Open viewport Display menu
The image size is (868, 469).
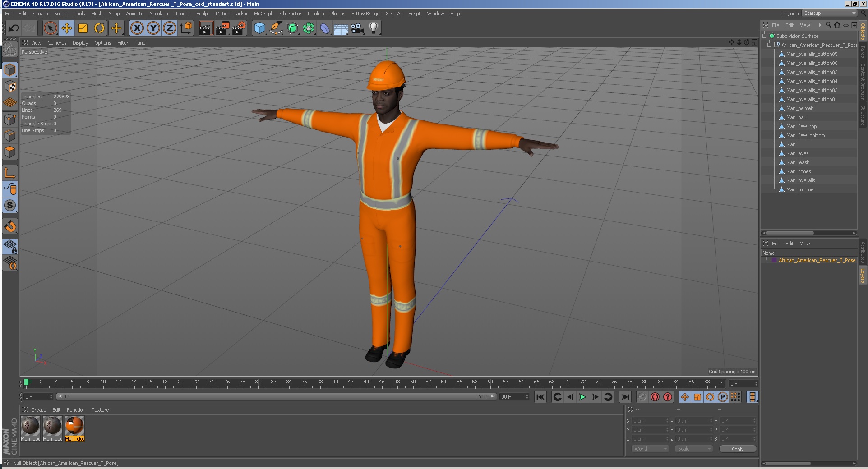pyautogui.click(x=80, y=43)
